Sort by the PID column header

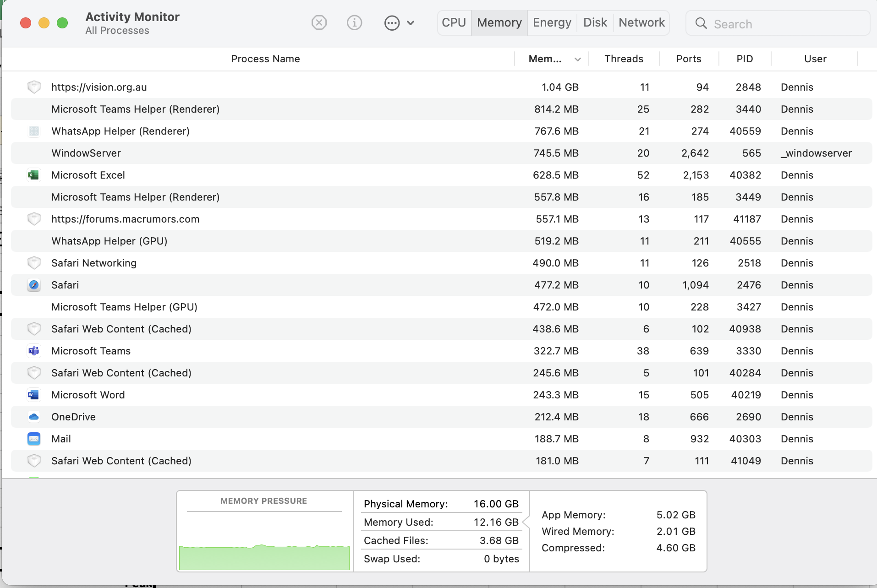pos(745,59)
